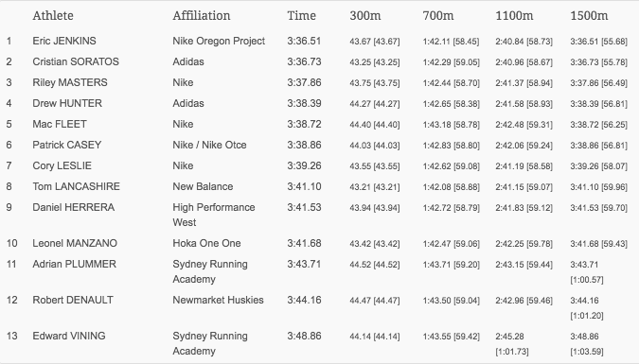Click the 300m split column header
The width and height of the screenshot is (639, 364).
click(x=365, y=15)
